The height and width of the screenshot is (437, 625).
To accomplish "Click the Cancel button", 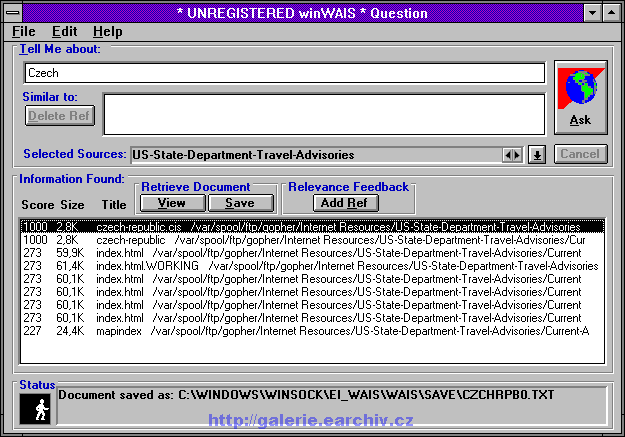I will (x=580, y=154).
